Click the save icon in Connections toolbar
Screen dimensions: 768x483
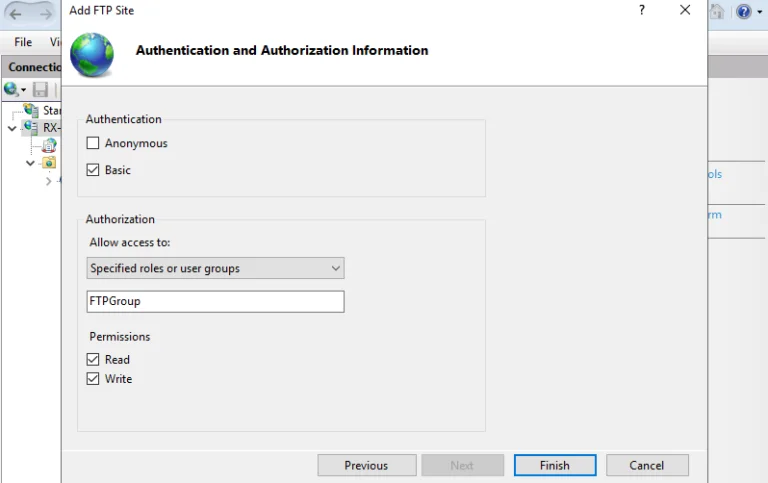(x=40, y=90)
